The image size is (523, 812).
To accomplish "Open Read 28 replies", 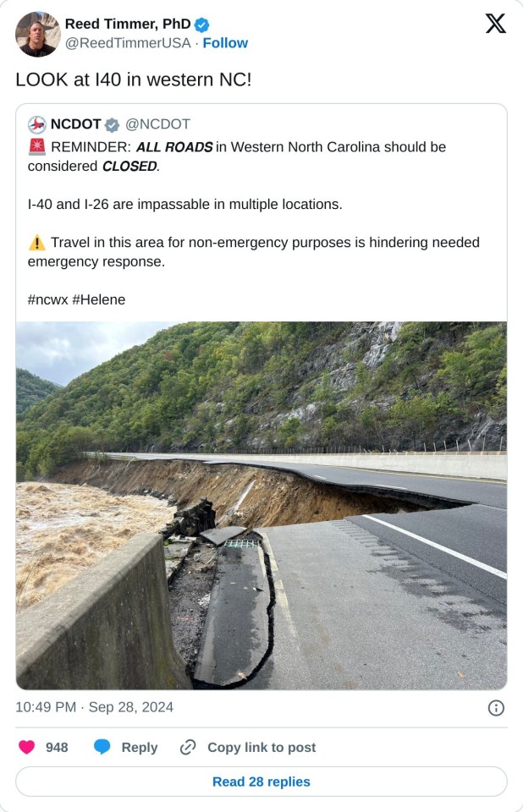I will coord(261,782).
